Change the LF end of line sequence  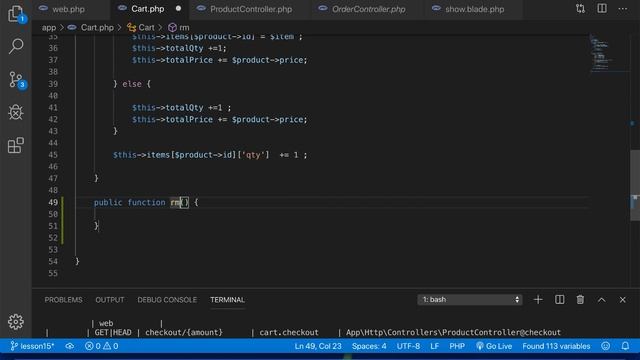(434, 346)
